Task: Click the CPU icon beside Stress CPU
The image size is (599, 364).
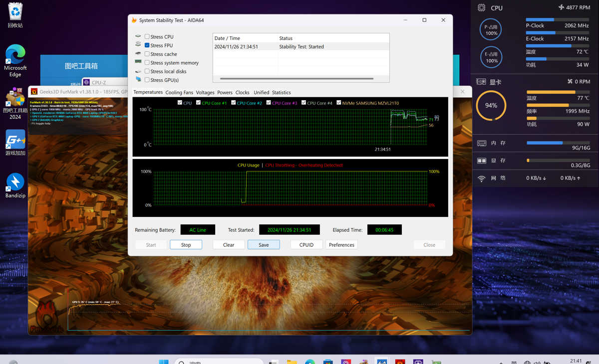Action: (138, 36)
